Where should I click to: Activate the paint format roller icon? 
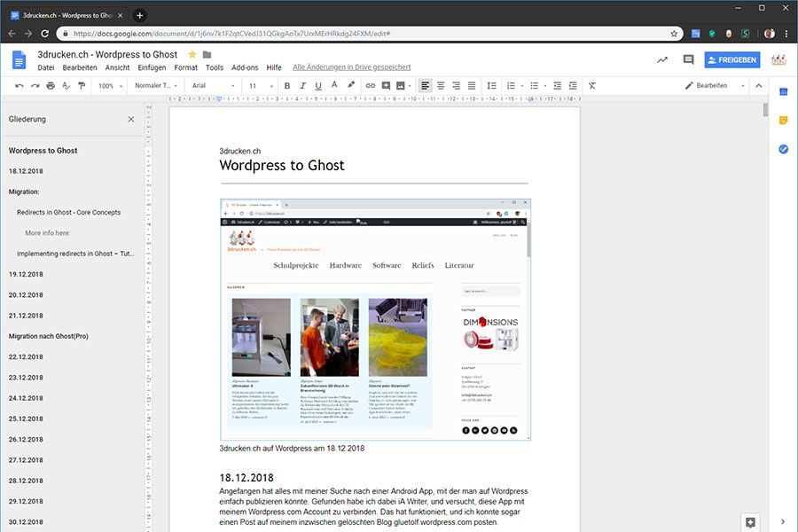(82, 85)
